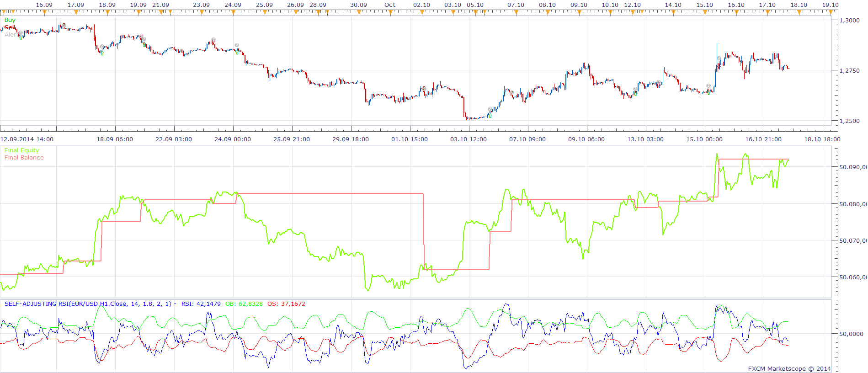Select the RSI: 42,1479 value
The width and height of the screenshot is (868, 373).
[x=201, y=304]
